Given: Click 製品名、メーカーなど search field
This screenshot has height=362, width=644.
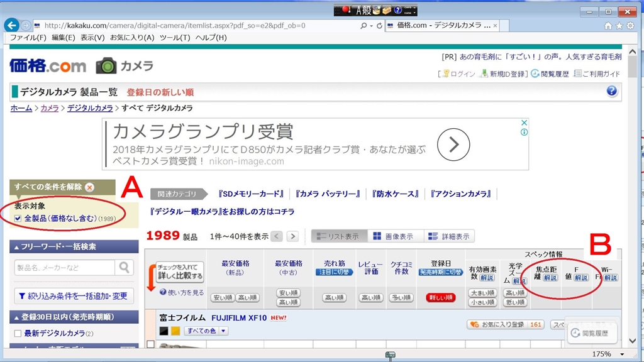Looking at the screenshot, I should pyautogui.click(x=65, y=268).
